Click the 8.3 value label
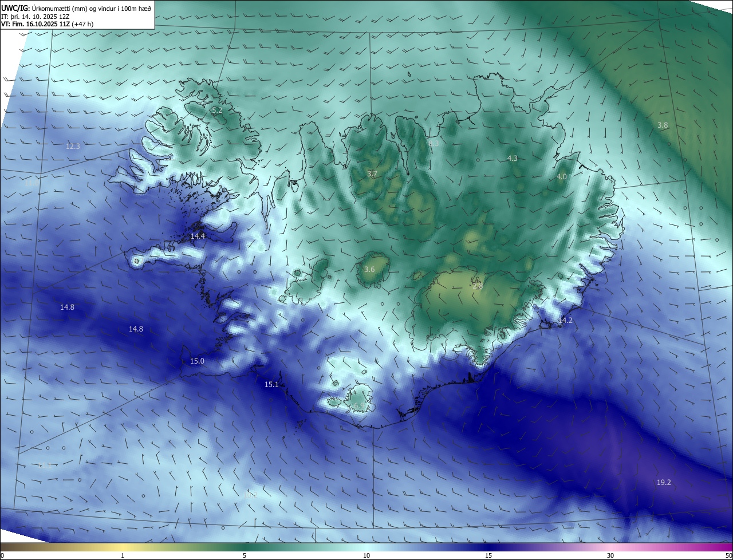Image resolution: width=733 pixels, height=560 pixels. (x=434, y=144)
